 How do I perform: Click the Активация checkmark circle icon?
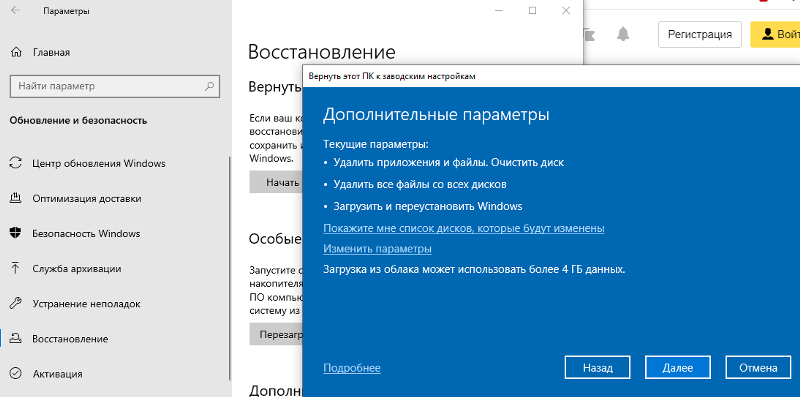pyautogui.click(x=16, y=374)
